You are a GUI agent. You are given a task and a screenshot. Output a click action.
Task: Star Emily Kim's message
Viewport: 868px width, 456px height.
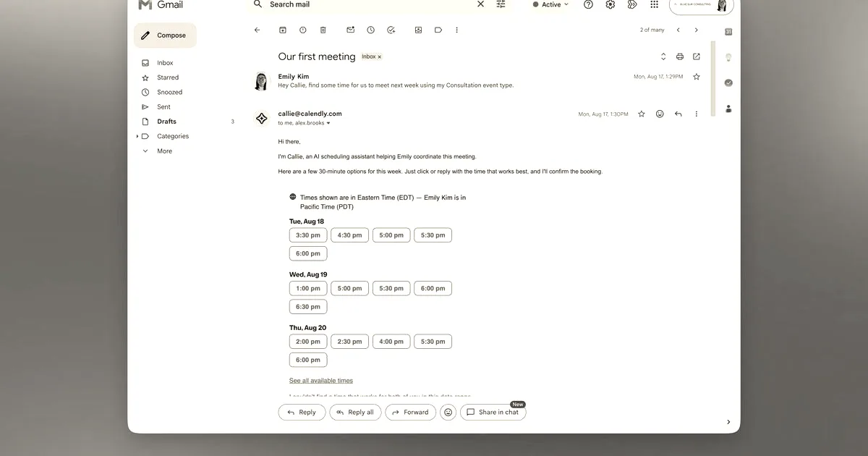[696, 76]
